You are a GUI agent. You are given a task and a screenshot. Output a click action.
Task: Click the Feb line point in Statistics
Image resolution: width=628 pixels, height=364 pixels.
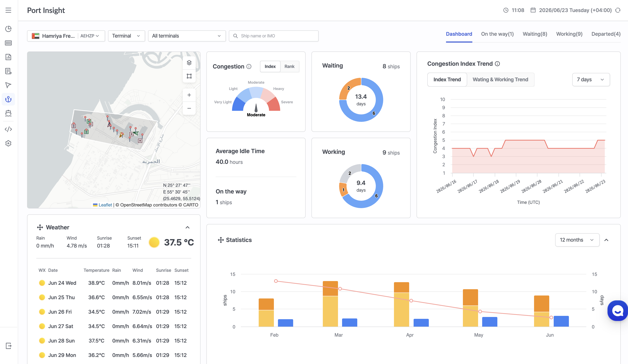[276, 281]
